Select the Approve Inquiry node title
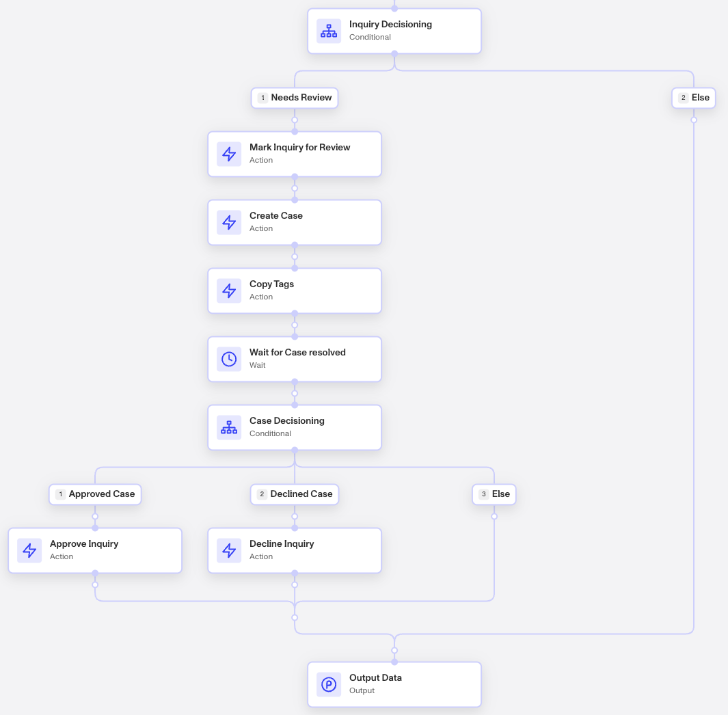Viewport: 728px width, 715px height. (84, 543)
